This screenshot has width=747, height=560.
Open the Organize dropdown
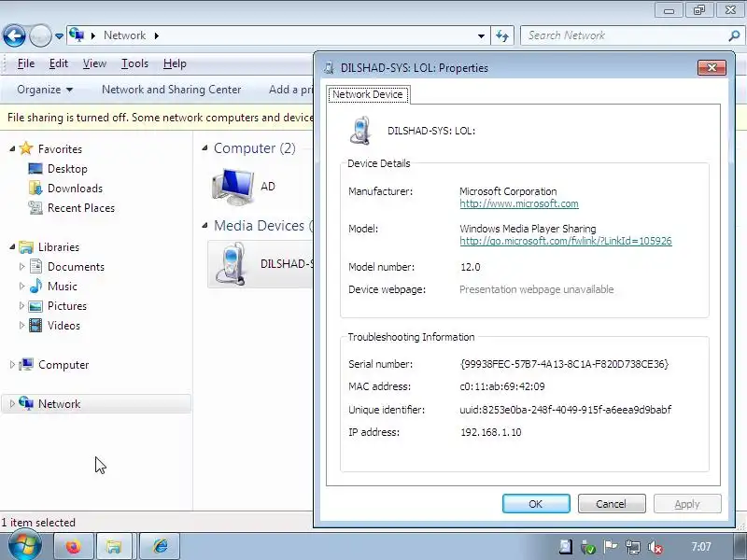(x=45, y=90)
